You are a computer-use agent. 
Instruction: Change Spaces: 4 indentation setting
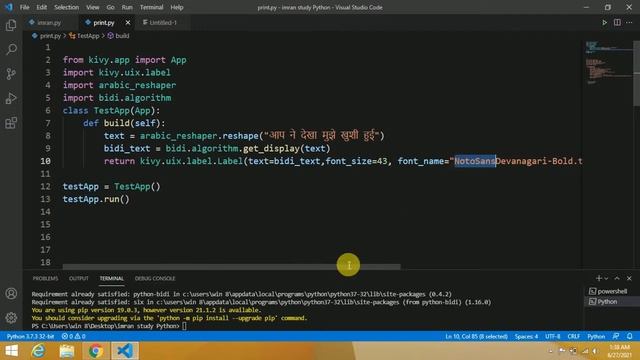tap(526, 336)
